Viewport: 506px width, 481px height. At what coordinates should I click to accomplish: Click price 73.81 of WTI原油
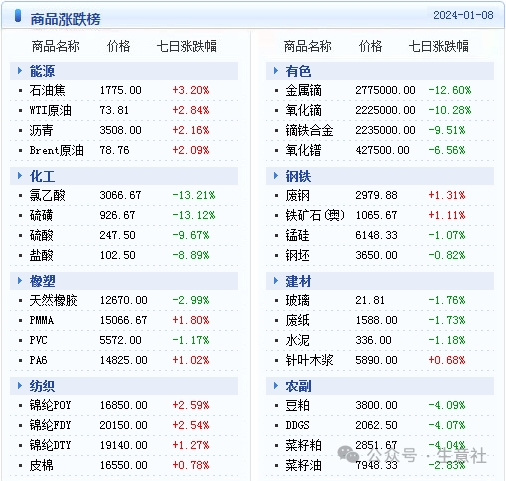(114, 110)
